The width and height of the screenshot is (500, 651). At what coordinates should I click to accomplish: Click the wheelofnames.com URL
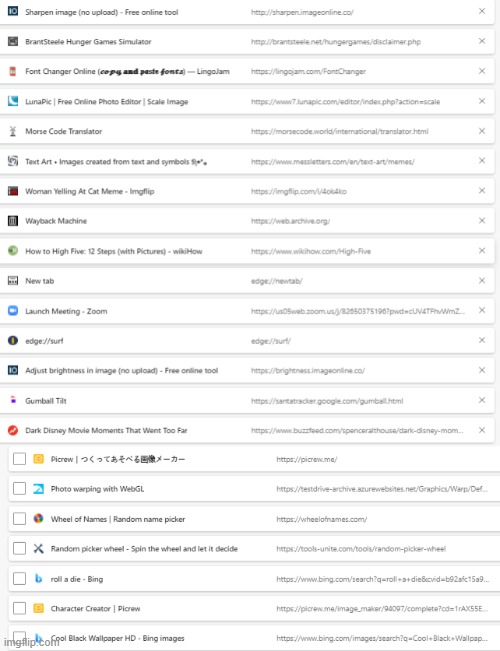[x=321, y=519]
